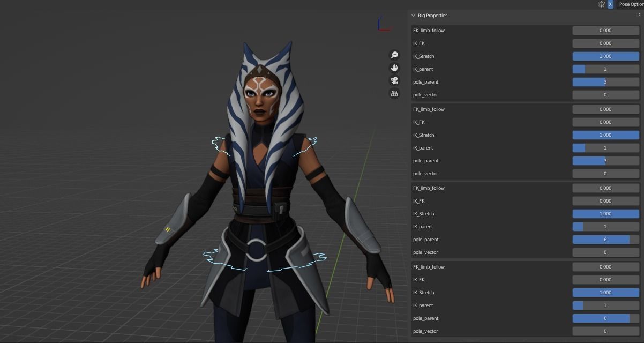
Task: Click the viewport axis orientation gizmo
Action: click(385, 24)
